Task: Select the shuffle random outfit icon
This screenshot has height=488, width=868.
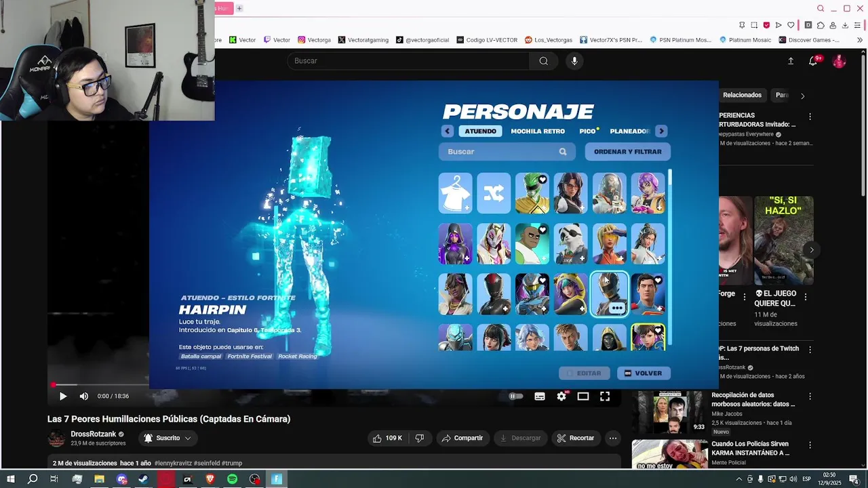Action: coord(494,193)
